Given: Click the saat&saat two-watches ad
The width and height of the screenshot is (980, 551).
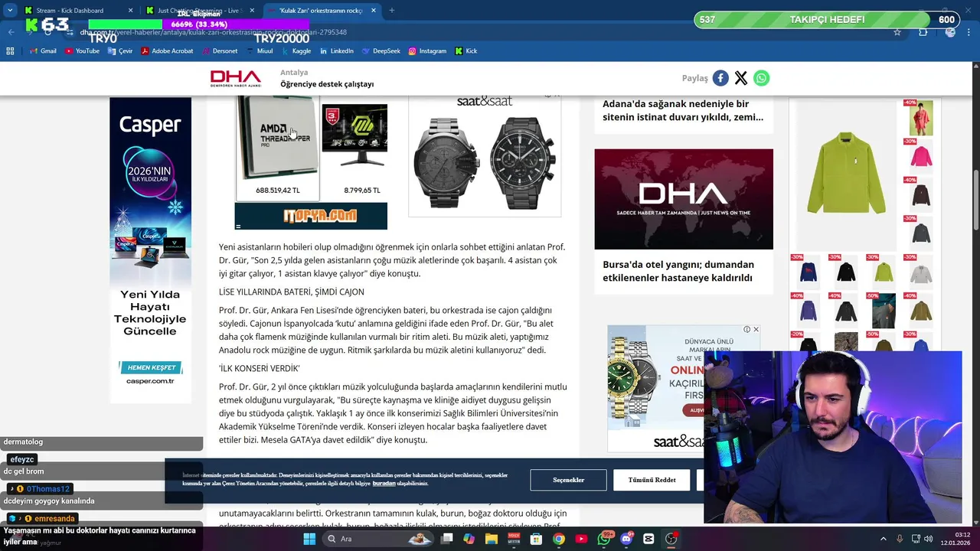Looking at the screenshot, I should click(x=485, y=157).
